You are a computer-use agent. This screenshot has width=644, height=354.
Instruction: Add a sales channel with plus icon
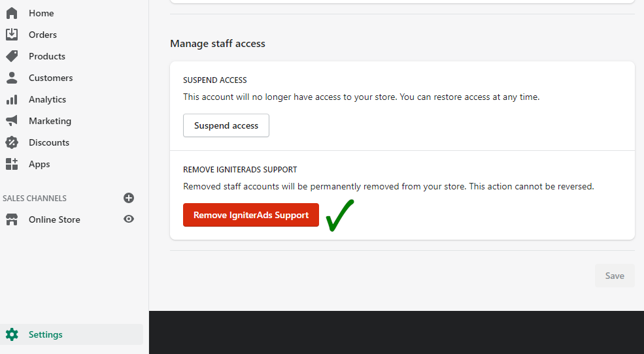point(129,198)
